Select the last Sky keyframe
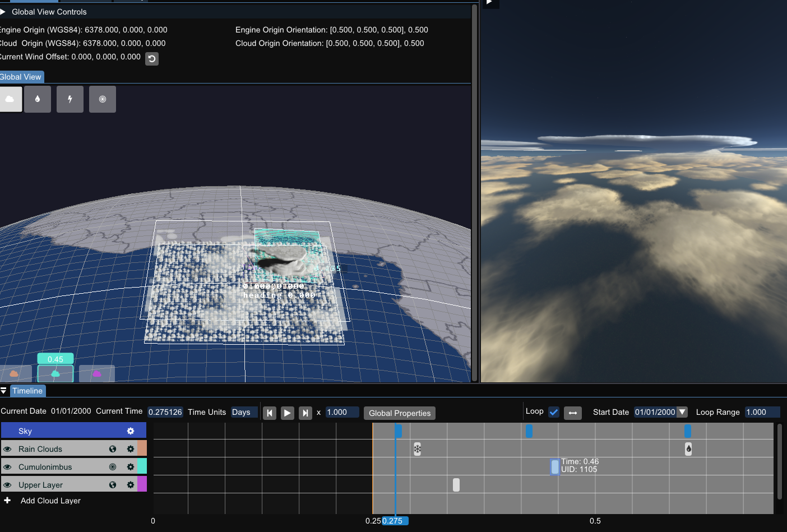787x532 pixels. click(x=688, y=431)
